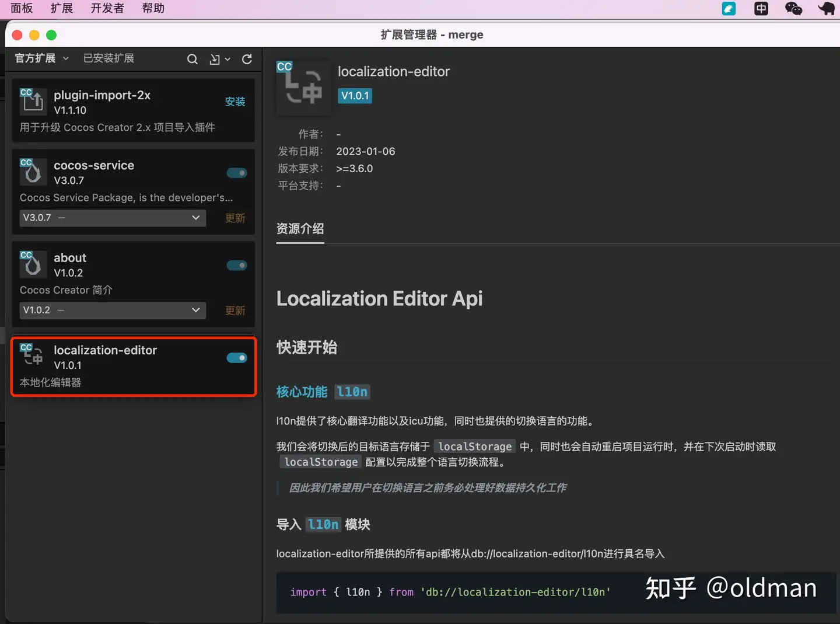The height and width of the screenshot is (624, 840).
Task: Click the 核心功能 l10n heading link
Action: (323, 392)
